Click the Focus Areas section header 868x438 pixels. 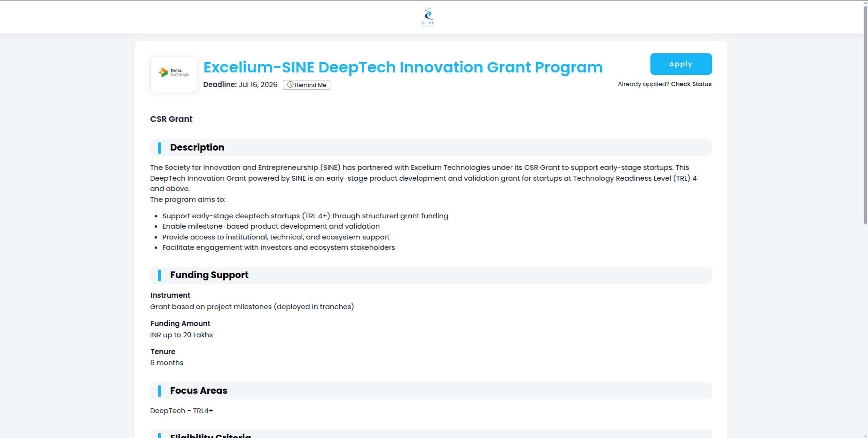point(431,391)
